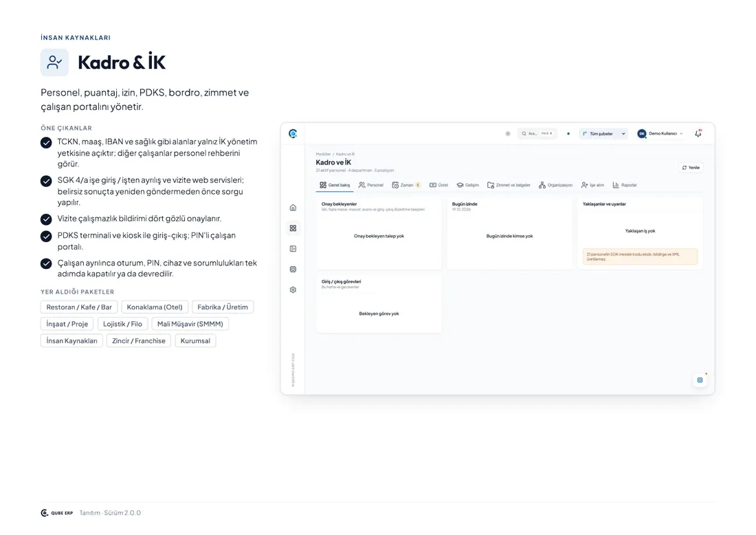Open the modules grid icon in sidebar
The width and height of the screenshot is (756, 535).
coord(293,228)
